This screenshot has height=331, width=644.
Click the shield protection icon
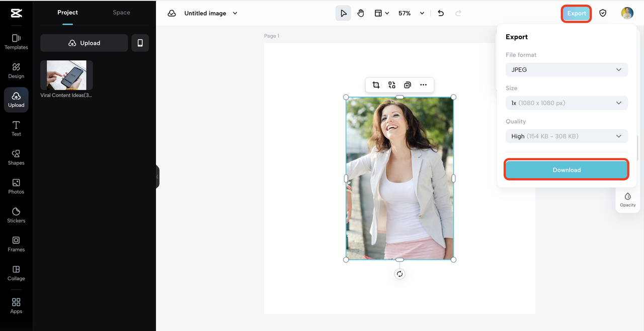tap(603, 13)
